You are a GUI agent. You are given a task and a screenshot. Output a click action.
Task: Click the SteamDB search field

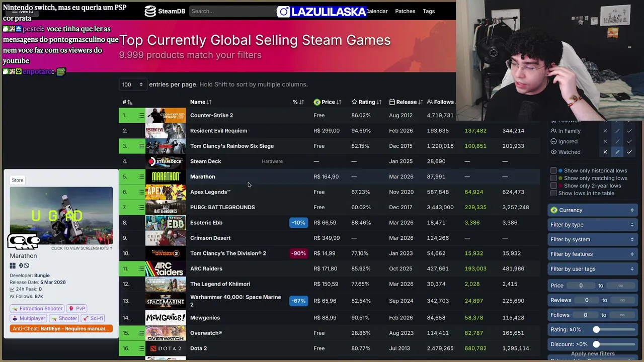tap(234, 11)
